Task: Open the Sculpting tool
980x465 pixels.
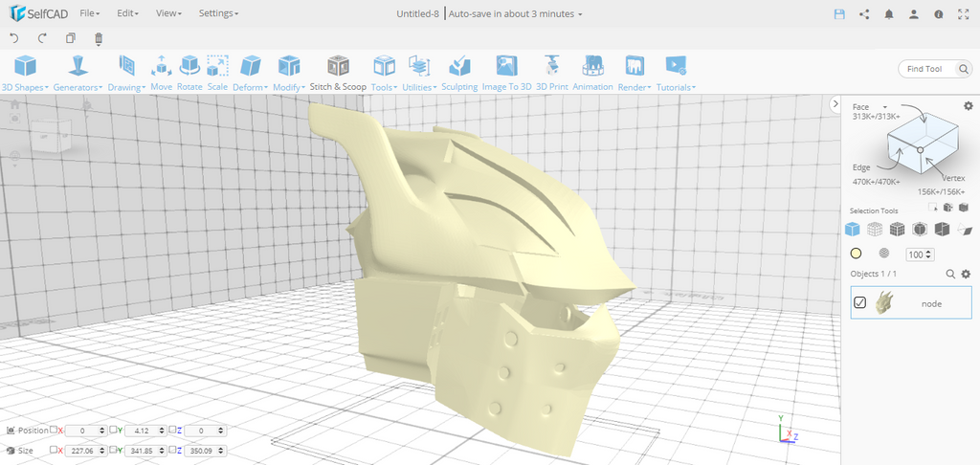Action: click(x=459, y=73)
